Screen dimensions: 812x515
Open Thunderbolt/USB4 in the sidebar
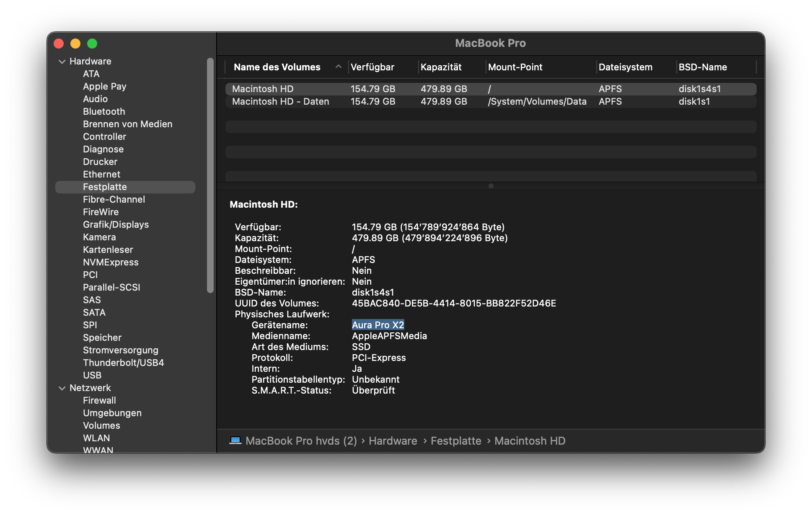[123, 363]
